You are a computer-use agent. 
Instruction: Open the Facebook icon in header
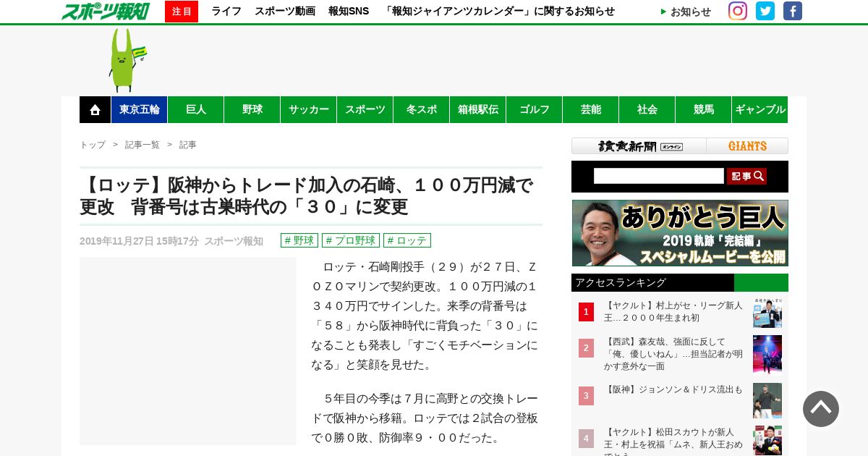pyautogui.click(x=793, y=11)
